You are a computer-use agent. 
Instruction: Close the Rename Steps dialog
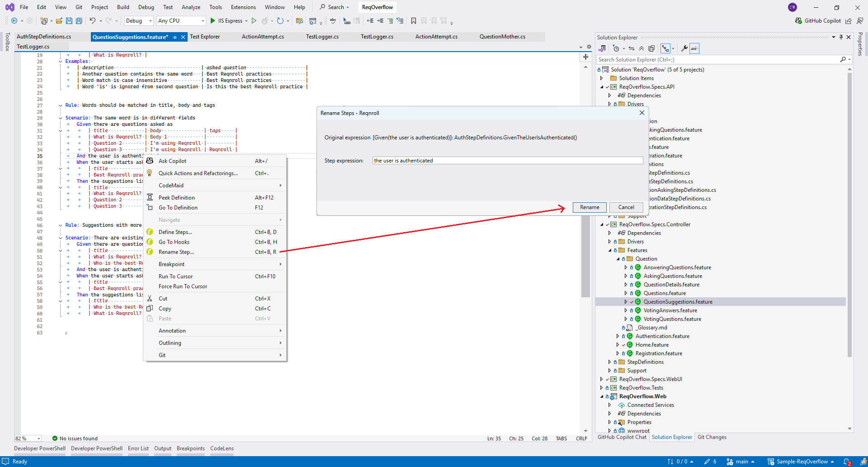(642, 113)
